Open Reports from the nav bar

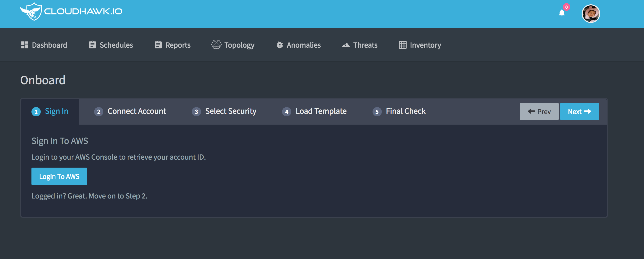[158, 45]
